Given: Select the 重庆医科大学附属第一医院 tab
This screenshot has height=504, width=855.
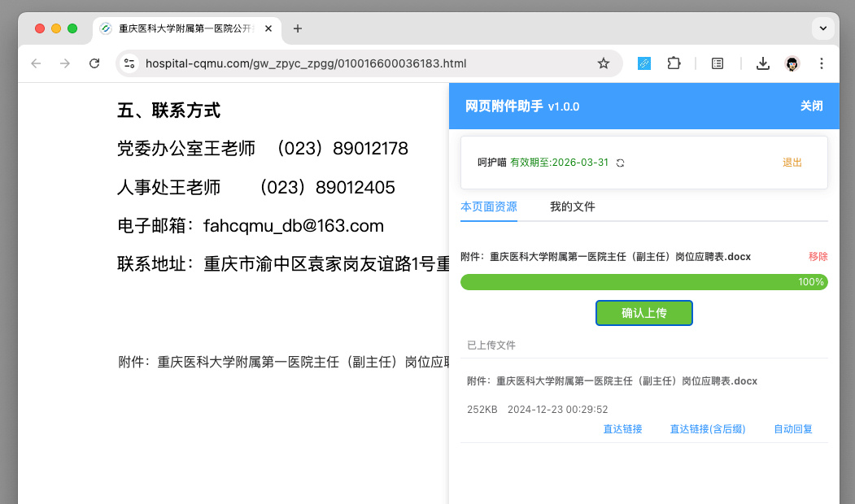Looking at the screenshot, I should (x=185, y=28).
